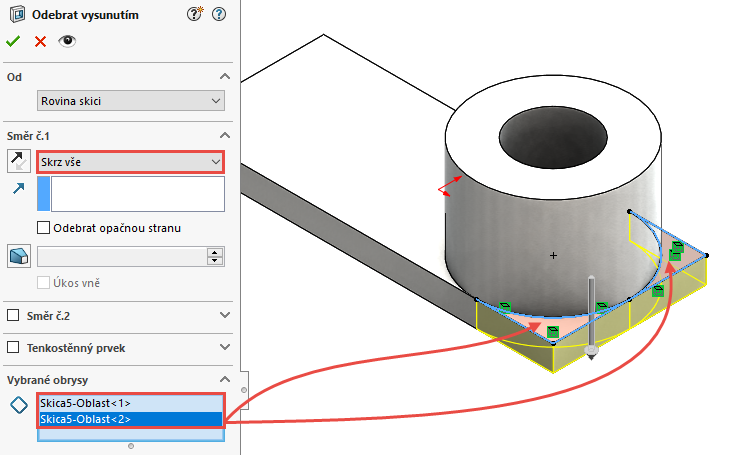Expand the Tenkostěnný prvek section
Screen dimensions: 750x455
(225, 347)
